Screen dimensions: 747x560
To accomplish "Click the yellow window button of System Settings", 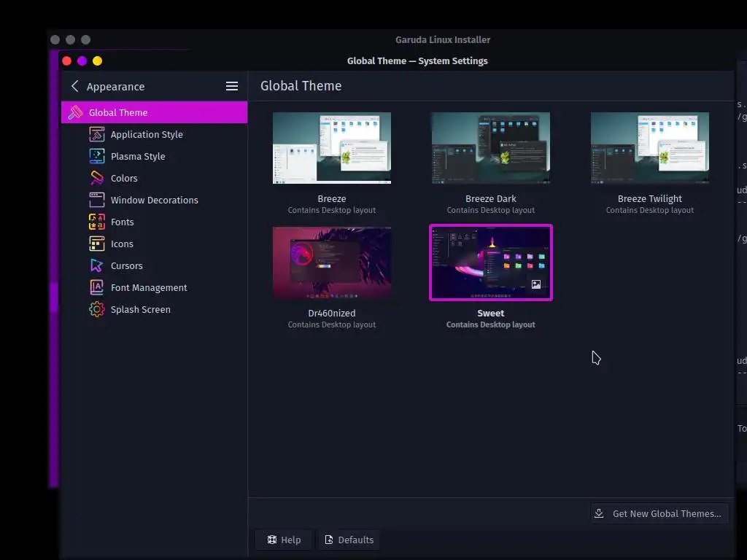I will [97, 61].
